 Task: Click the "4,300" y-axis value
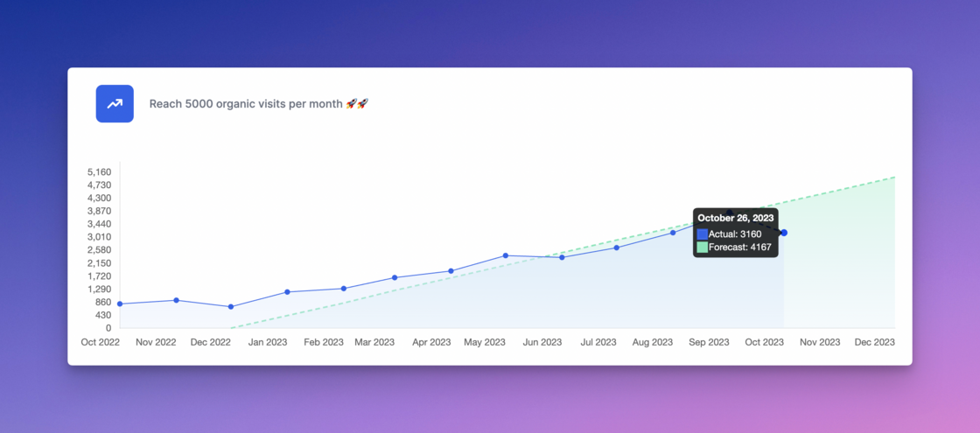pyautogui.click(x=100, y=198)
